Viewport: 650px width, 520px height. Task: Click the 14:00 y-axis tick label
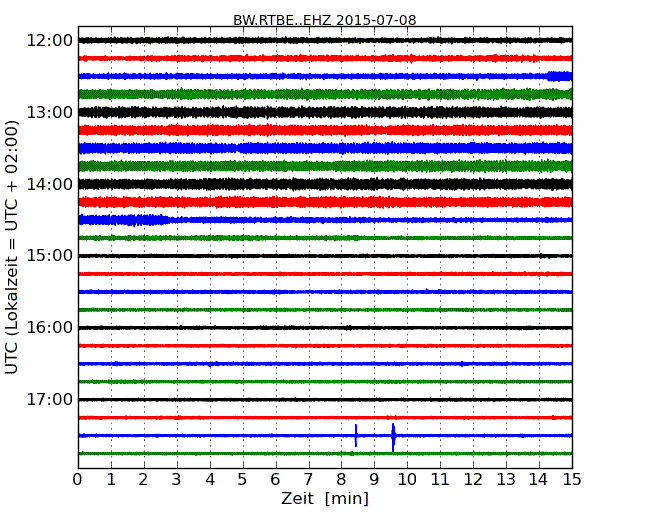[x=49, y=184]
